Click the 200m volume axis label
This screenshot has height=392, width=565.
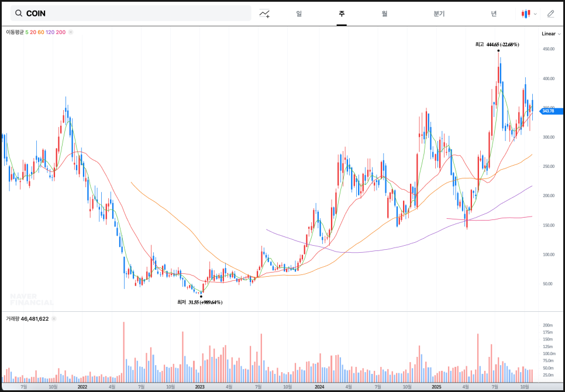click(x=547, y=325)
